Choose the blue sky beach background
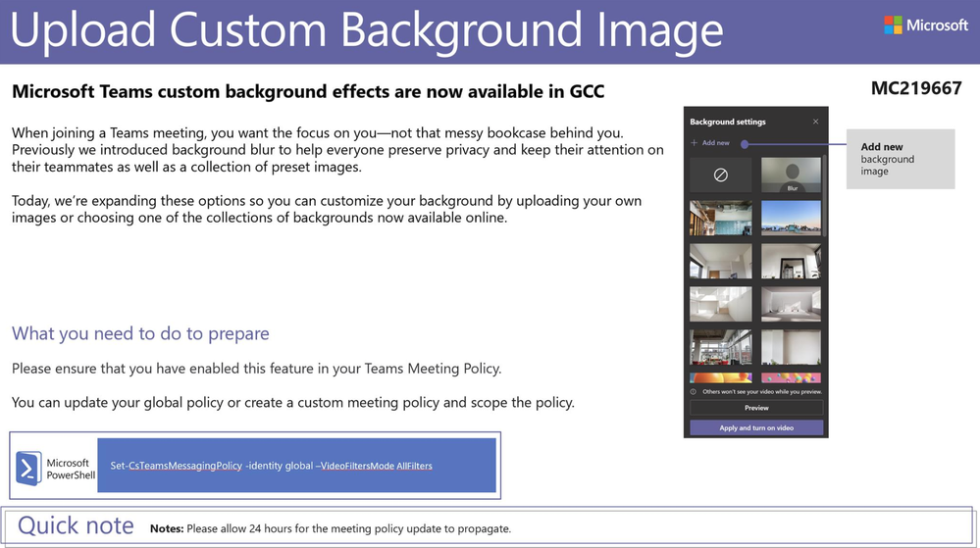The width and height of the screenshot is (980, 548). [x=792, y=218]
